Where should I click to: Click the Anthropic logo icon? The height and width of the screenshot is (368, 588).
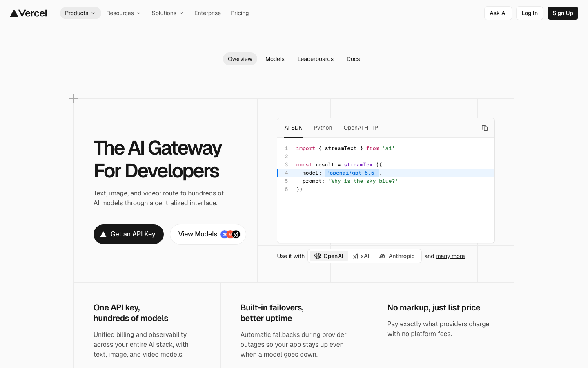382,256
